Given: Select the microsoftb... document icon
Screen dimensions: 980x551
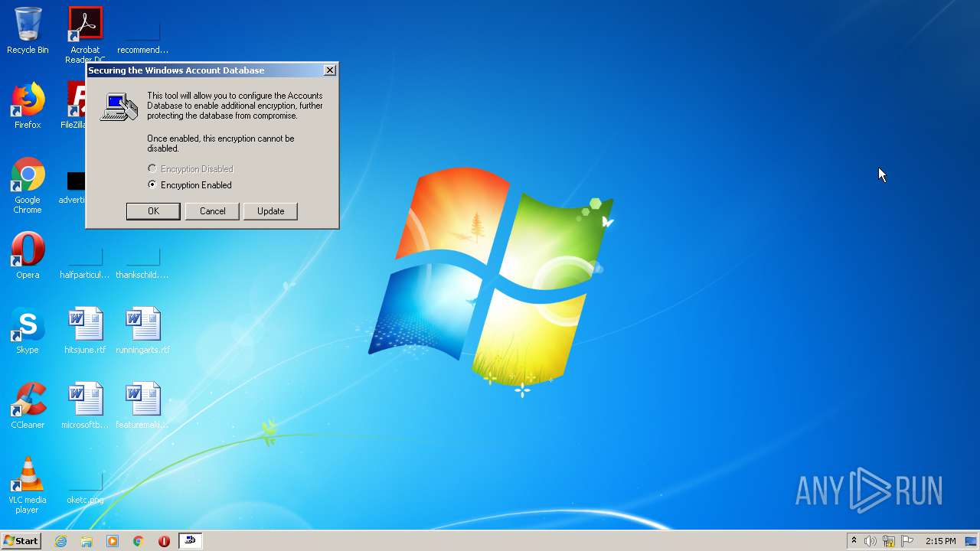Looking at the screenshot, I should (x=85, y=406).
